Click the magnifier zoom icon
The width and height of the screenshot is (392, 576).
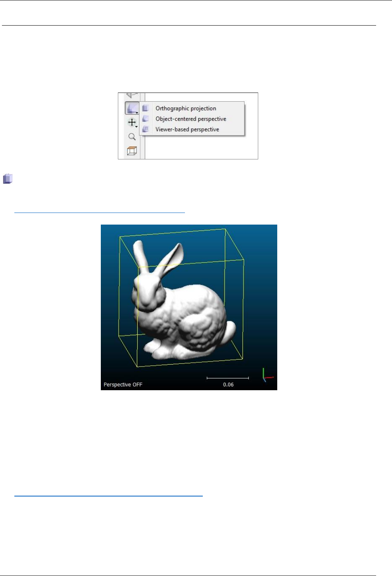(x=132, y=137)
